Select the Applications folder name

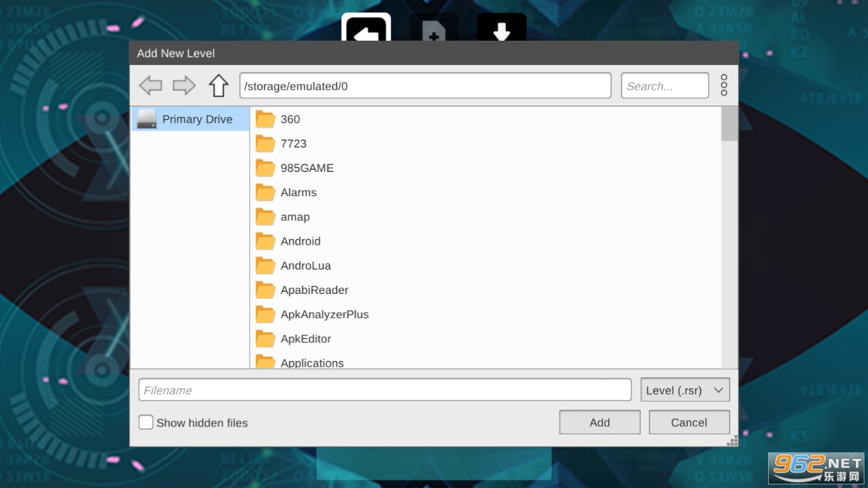(312, 363)
